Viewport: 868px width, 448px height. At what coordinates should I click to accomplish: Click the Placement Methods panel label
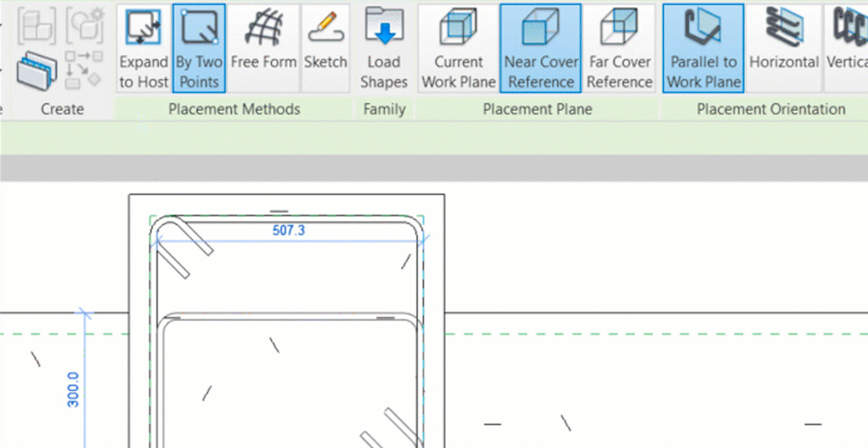(234, 109)
